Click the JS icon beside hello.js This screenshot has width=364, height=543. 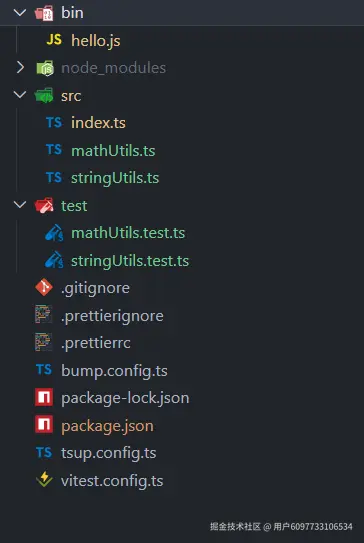pyautogui.click(x=54, y=40)
